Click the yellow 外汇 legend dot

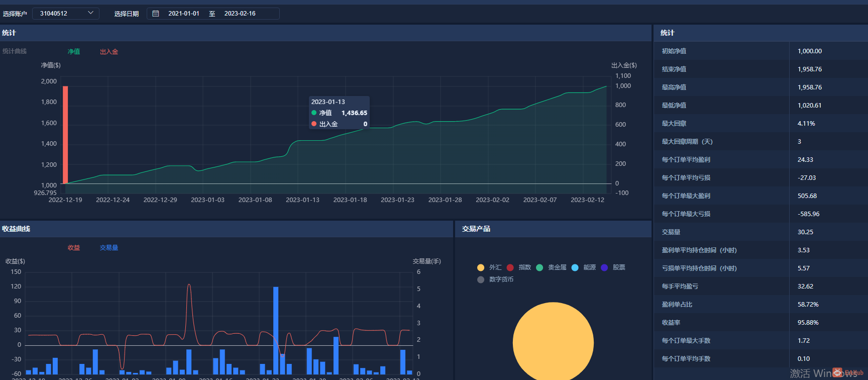pyautogui.click(x=481, y=267)
